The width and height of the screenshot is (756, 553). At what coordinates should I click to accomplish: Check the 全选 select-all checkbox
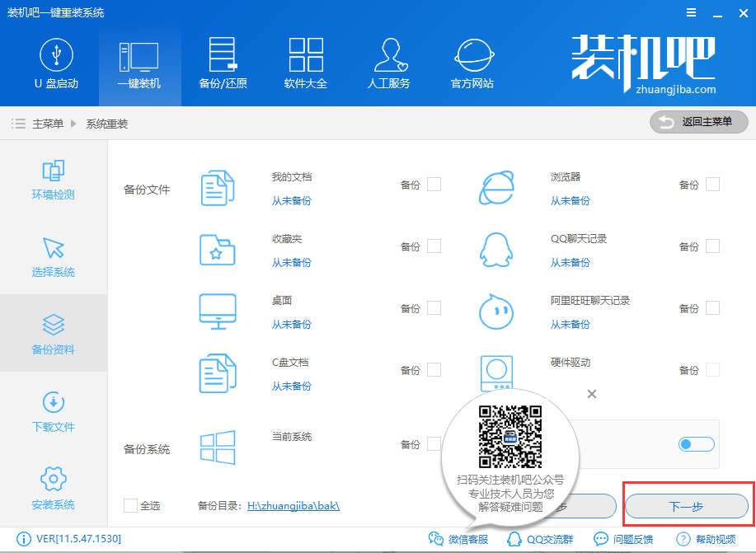click(130, 505)
